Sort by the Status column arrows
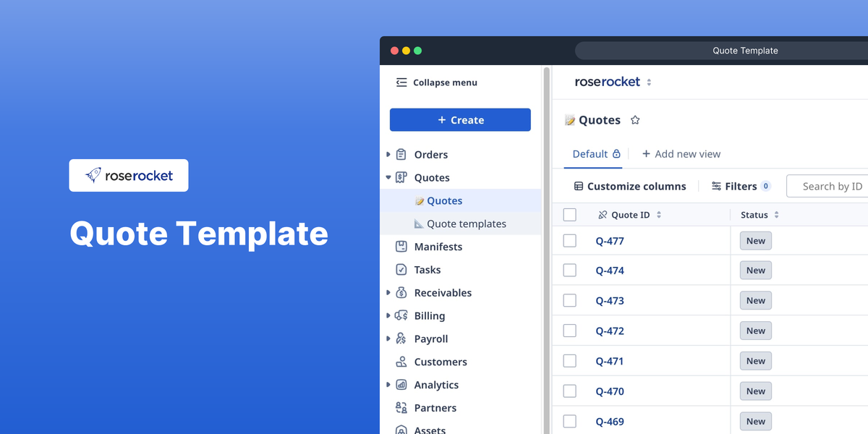Viewport: 868px width, 434px height. [776, 215]
